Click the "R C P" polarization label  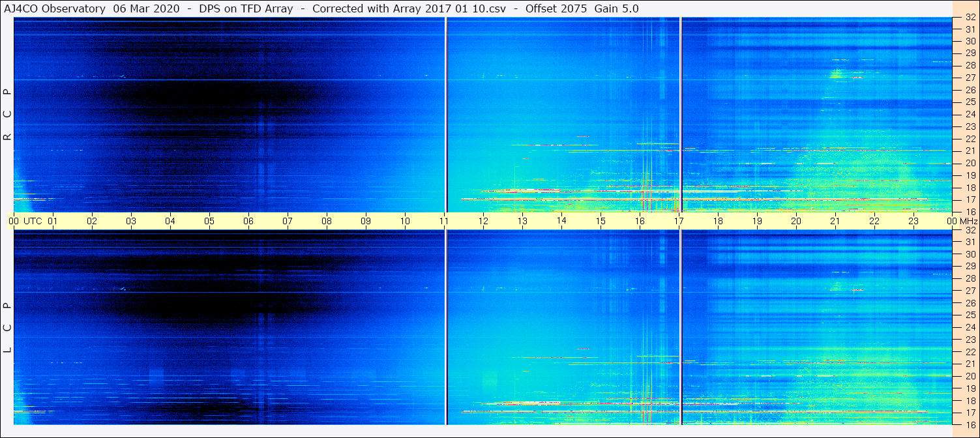pos(8,114)
